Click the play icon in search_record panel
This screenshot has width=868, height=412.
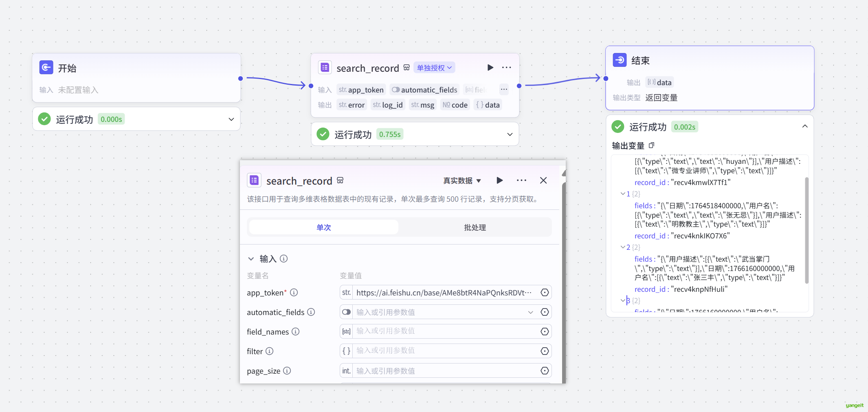(x=499, y=181)
